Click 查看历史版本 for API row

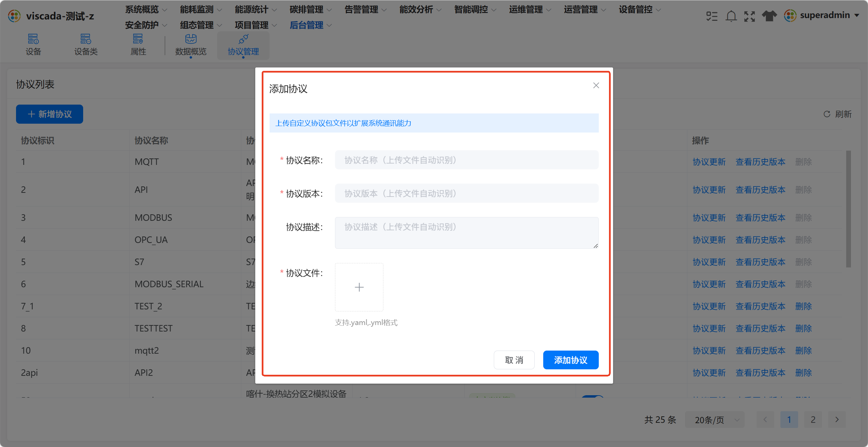[x=761, y=190]
